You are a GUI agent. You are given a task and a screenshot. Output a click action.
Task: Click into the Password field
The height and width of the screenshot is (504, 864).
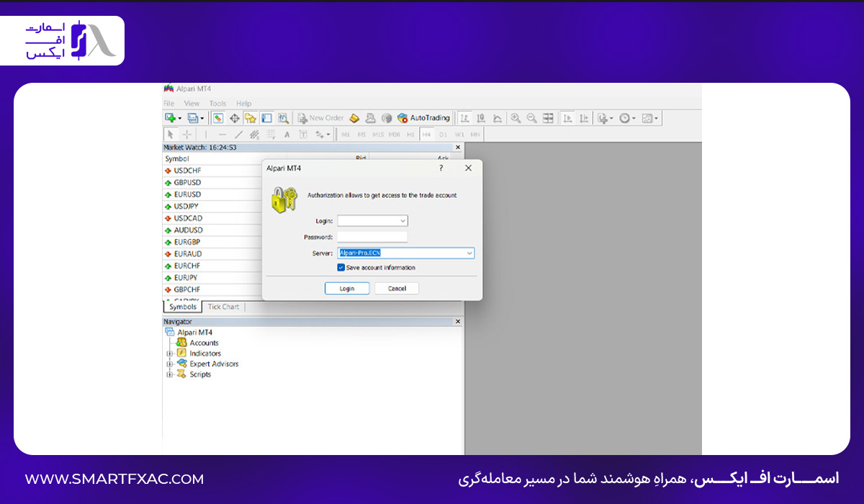[373, 236]
